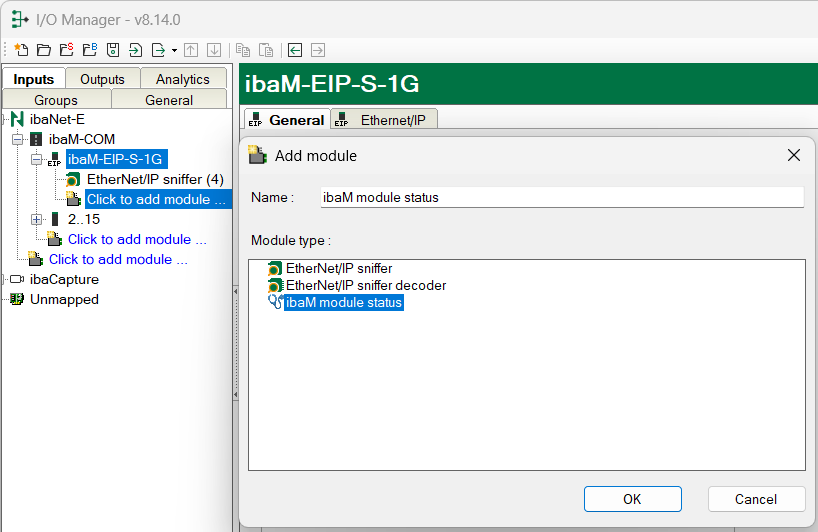Select Unmapped in the tree
818x532 pixels.
pyautogui.click(x=64, y=299)
